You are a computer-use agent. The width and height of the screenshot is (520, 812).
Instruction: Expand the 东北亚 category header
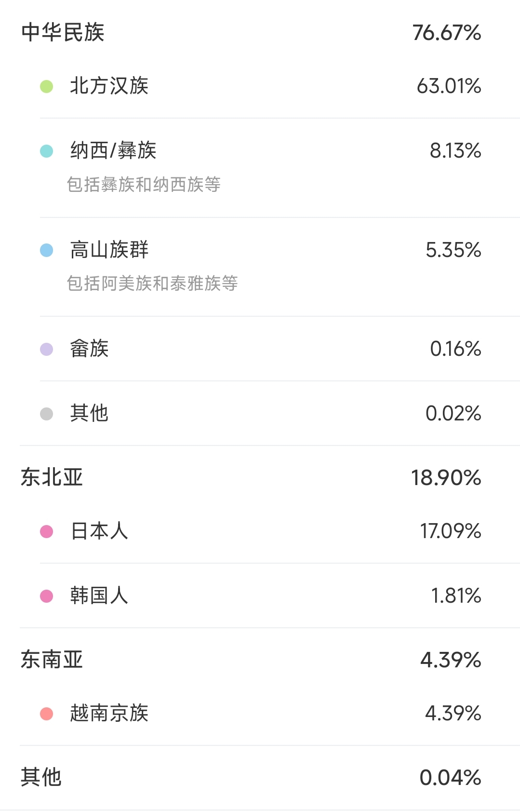(52, 477)
